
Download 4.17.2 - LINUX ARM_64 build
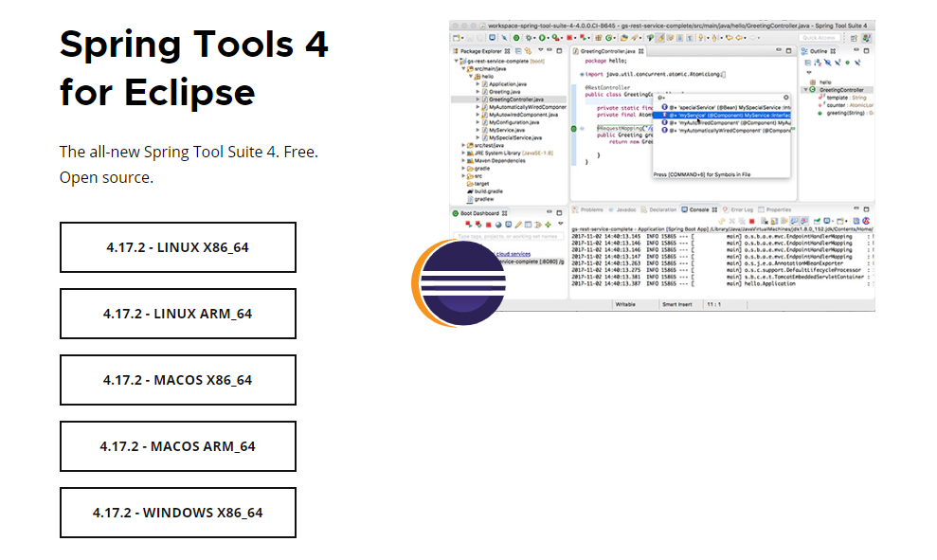click(178, 314)
